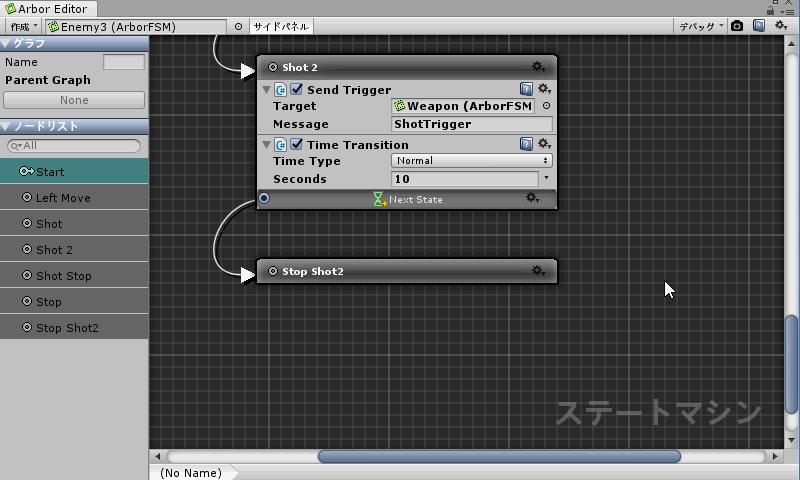Collapse the グラフ section
Image resolution: width=800 pixels, height=480 pixels.
click(6, 44)
